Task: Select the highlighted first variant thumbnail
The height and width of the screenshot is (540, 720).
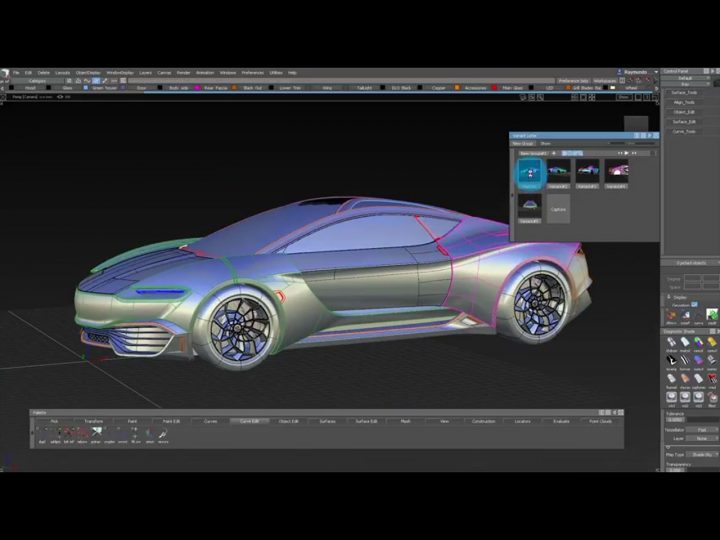Action: click(x=530, y=174)
